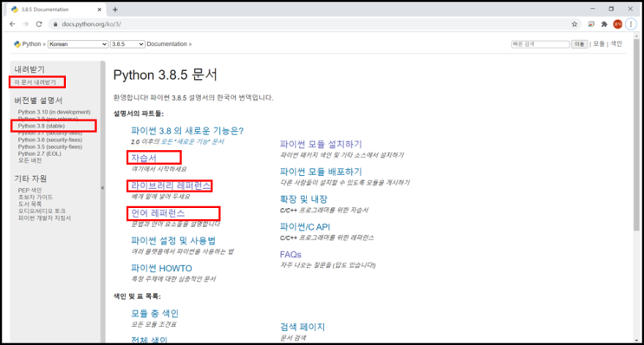Screen dimensions: 644x345
Task: Click the Python 3.8.5 문서 heading
Action: (165, 75)
